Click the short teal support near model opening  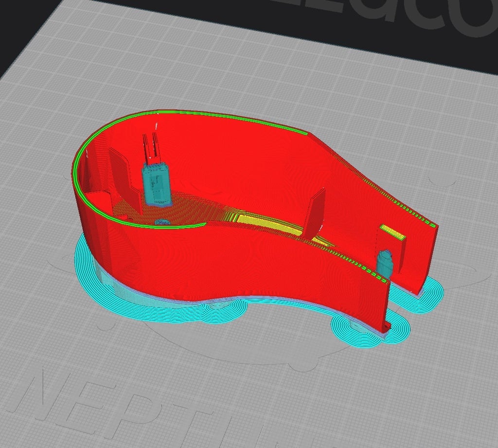coord(385,265)
